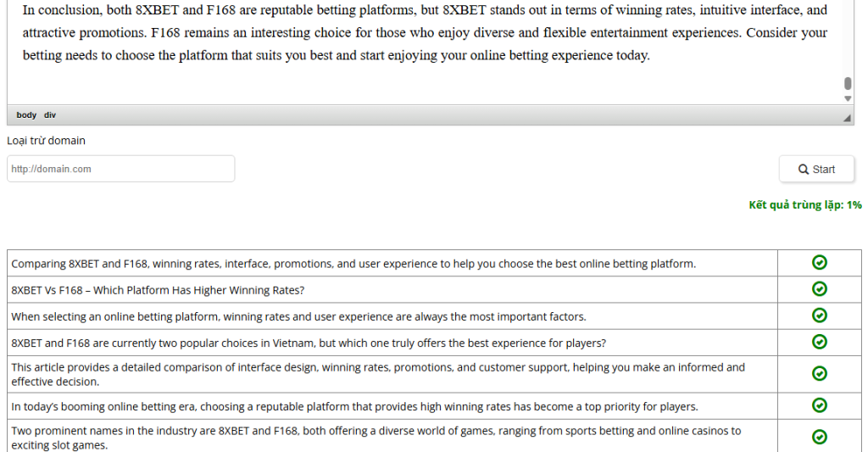Click the editor resize handle in the corner
The image size is (868, 452).
848,119
